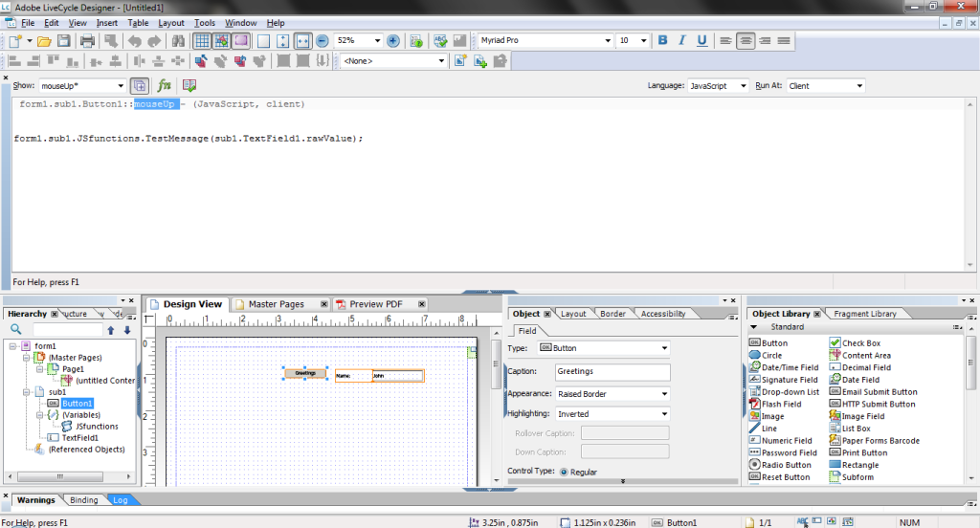The height and width of the screenshot is (528, 980).
Task: Switch to the Master Pages tab
Action: coord(276,304)
